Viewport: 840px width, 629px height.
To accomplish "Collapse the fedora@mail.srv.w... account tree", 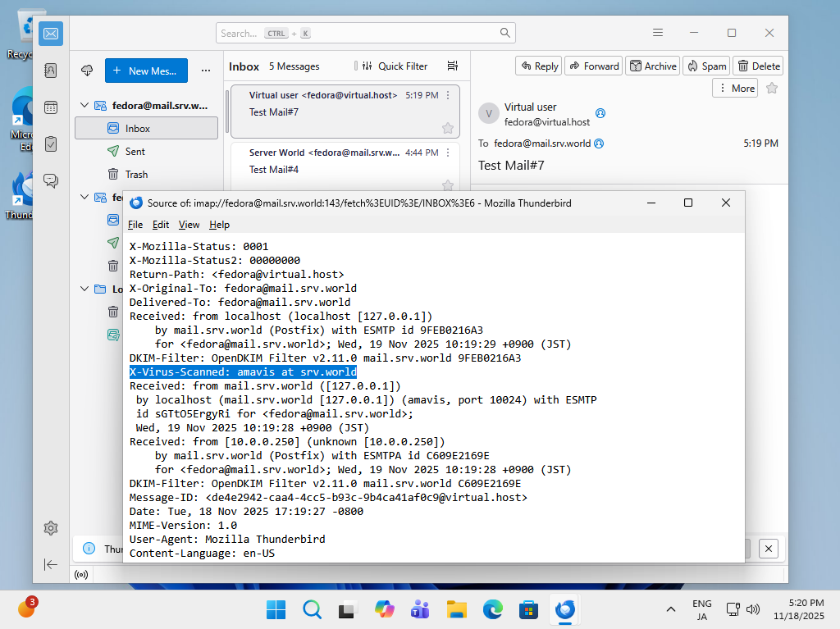I will click(x=84, y=106).
